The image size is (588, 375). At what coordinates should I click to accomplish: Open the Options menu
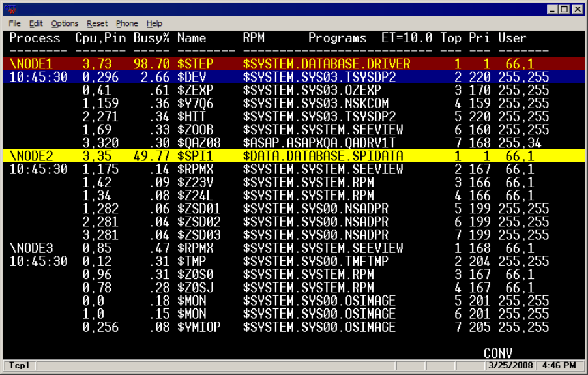click(65, 23)
